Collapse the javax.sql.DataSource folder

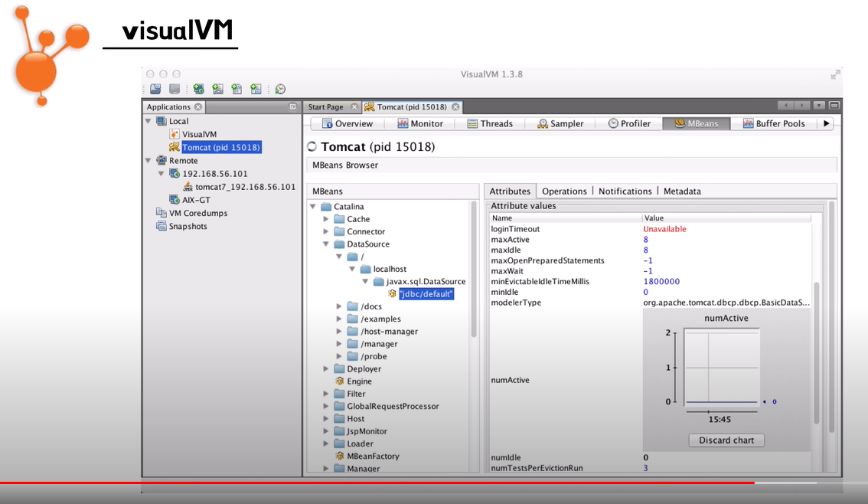point(365,281)
